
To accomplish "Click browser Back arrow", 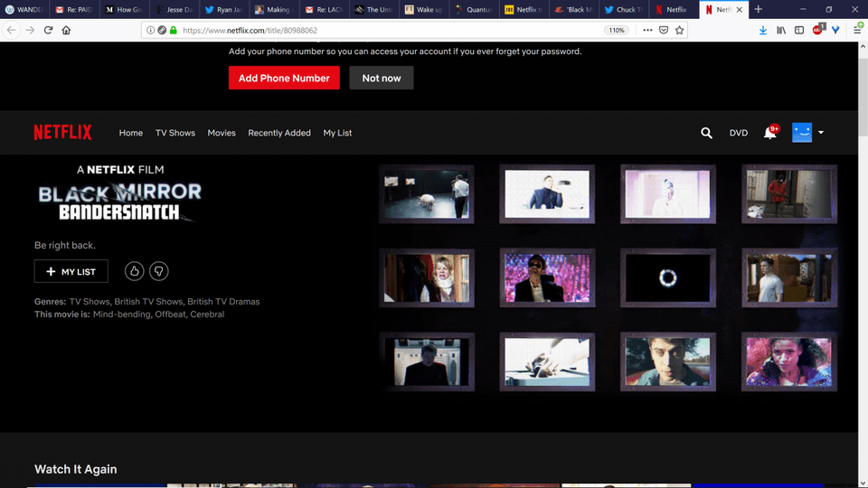I will click(12, 31).
